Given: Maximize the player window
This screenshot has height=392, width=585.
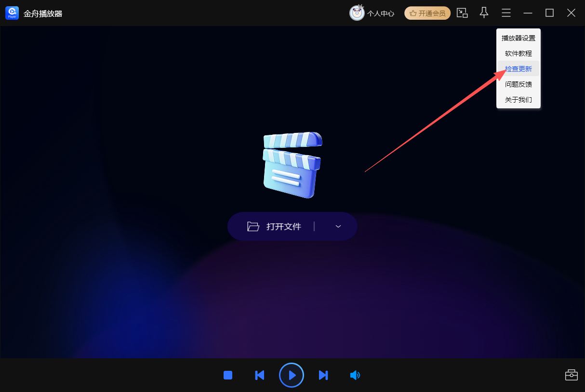Looking at the screenshot, I should click(549, 13).
